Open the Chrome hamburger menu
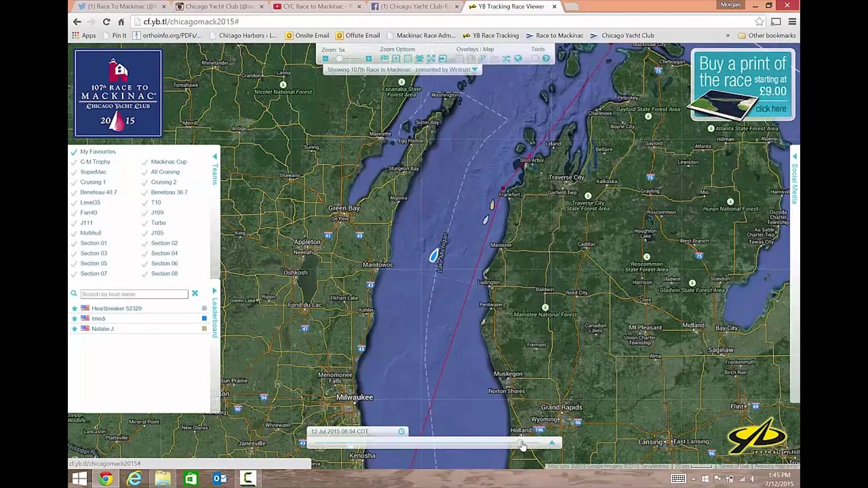The image size is (868, 488). [x=792, y=22]
